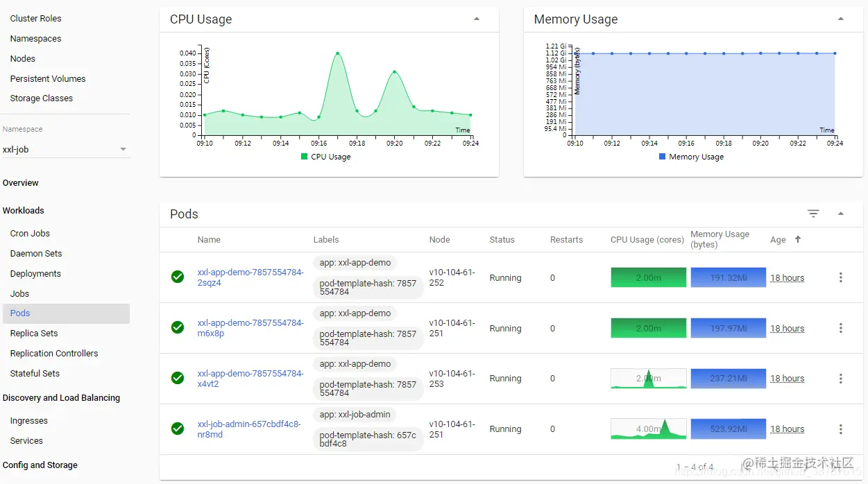Open the Overview page
Viewport: 868px width, 484px height.
click(x=21, y=183)
